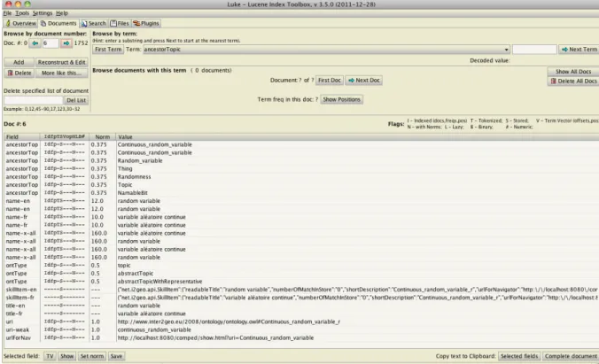The image size is (599, 364).
Task: Open the Settings menu
Action: pos(43,13)
